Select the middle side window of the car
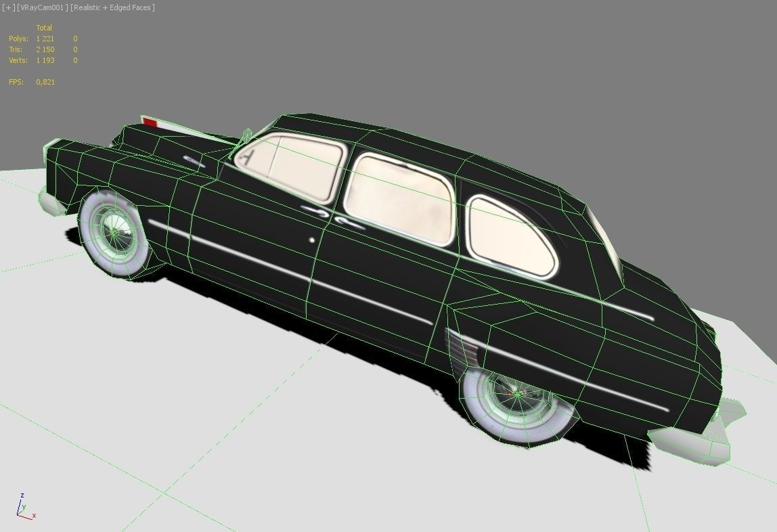 tap(399, 198)
